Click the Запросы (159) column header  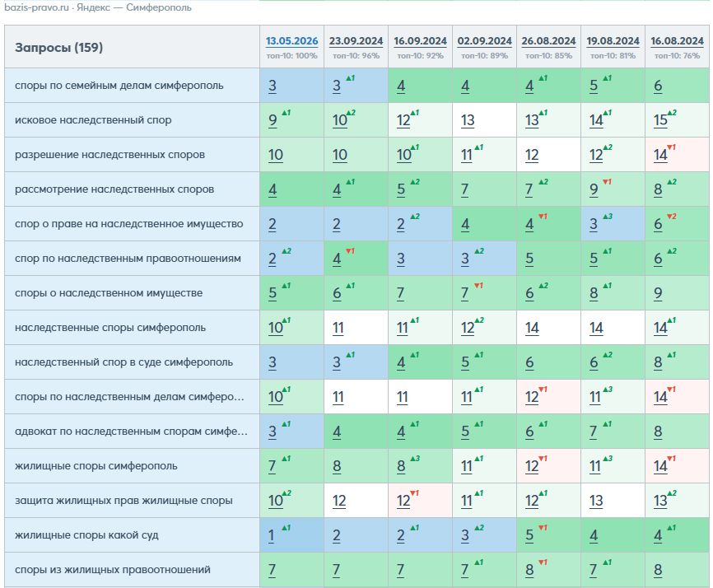click(58, 47)
